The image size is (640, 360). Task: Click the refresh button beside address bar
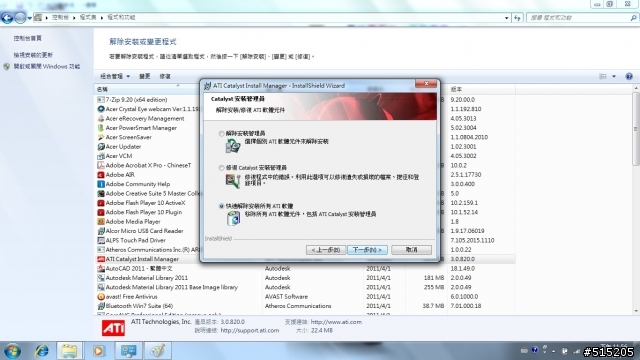[518, 18]
